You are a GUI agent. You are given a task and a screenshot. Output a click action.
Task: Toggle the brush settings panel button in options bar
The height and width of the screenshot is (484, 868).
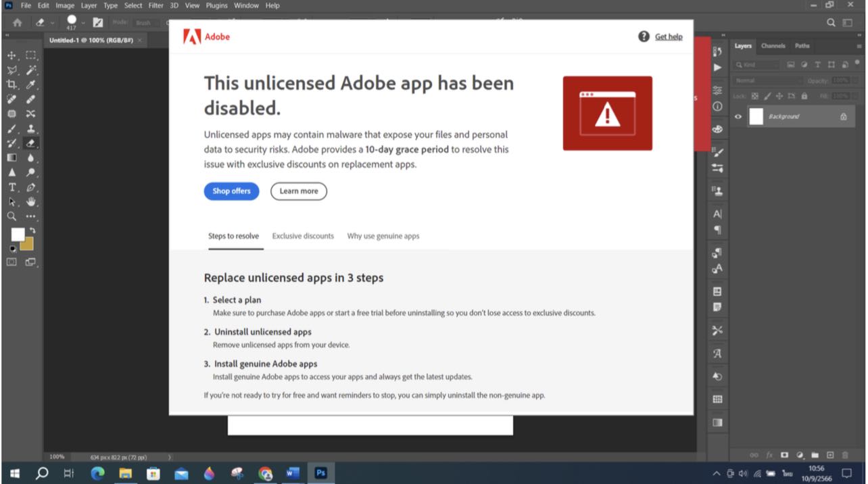click(x=97, y=22)
